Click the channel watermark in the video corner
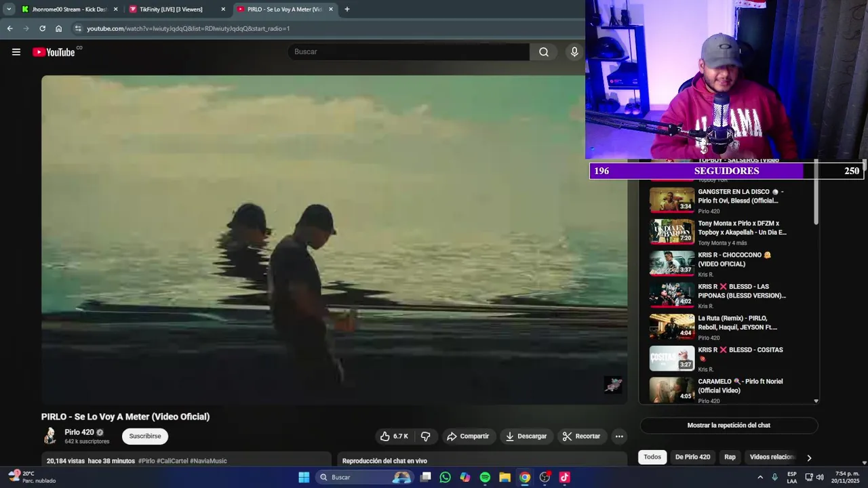This screenshot has height=488, width=868. 613,385
